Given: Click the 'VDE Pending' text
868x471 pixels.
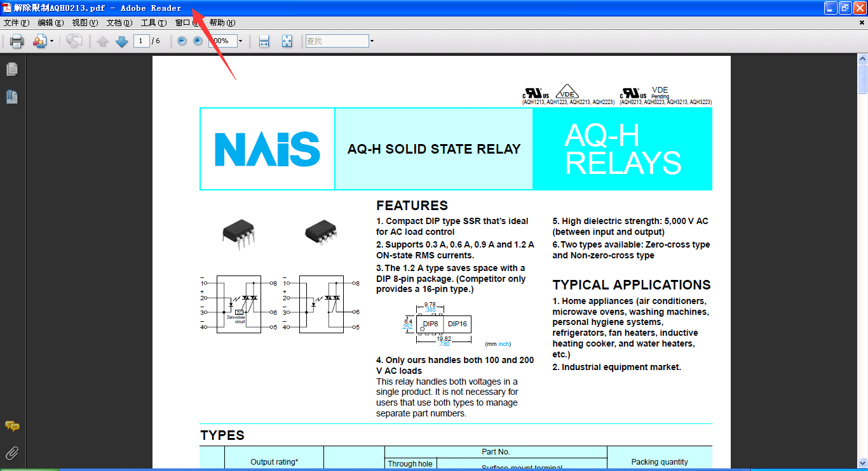Looking at the screenshot, I should click(x=660, y=93).
